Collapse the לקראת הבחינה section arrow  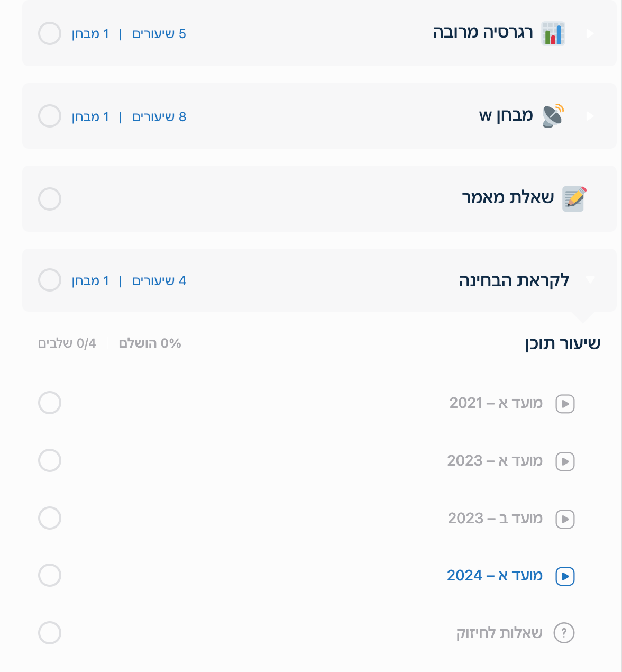coord(590,280)
